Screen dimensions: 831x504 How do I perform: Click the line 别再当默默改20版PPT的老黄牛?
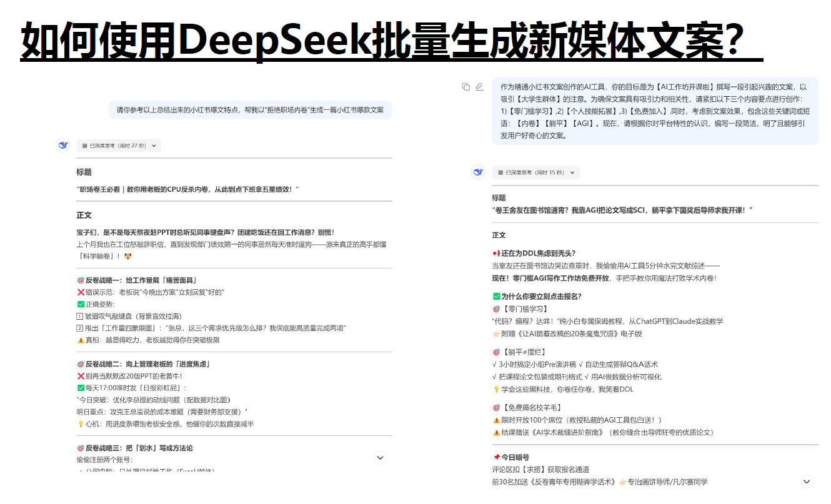tap(129, 376)
